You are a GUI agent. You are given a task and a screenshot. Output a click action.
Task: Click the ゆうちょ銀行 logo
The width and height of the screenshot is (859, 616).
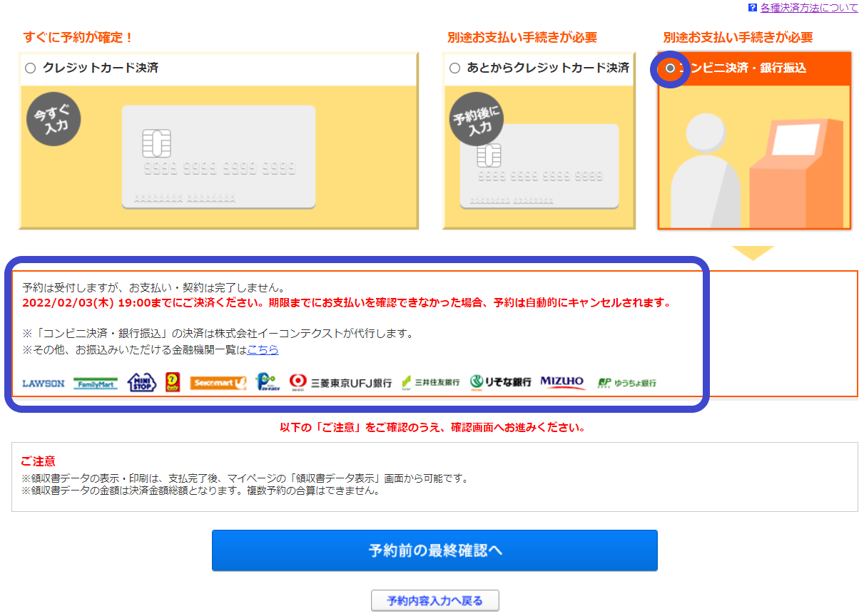[627, 383]
